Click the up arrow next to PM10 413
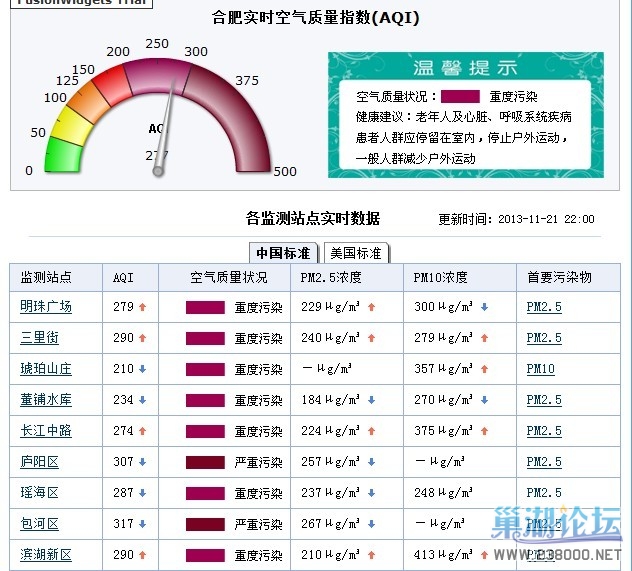The width and height of the screenshot is (632, 571). 484,555
